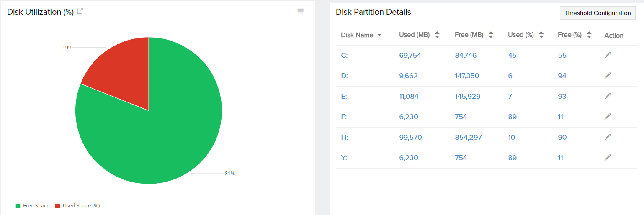Screen dimensions: 644x215
Task: Click the pencil icon for disk E:
Action: point(608,96)
